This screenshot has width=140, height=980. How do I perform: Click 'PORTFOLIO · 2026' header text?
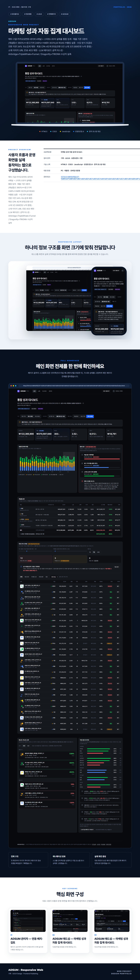[x=123, y=7]
